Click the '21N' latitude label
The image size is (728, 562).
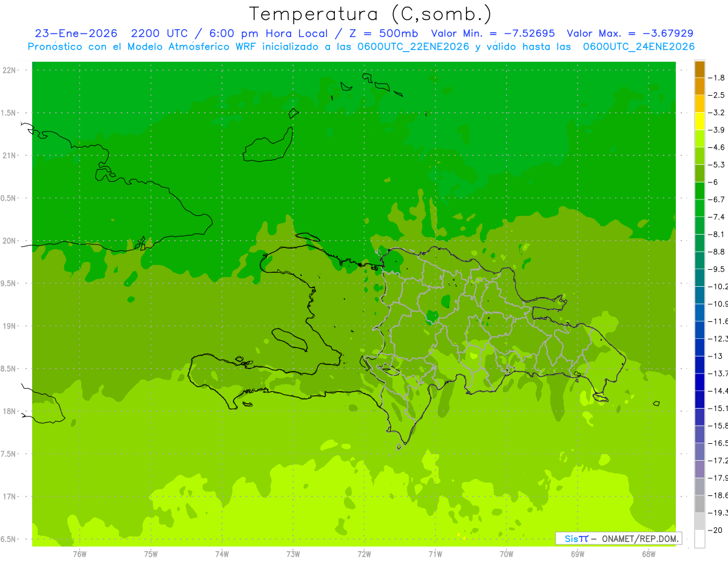10,156
